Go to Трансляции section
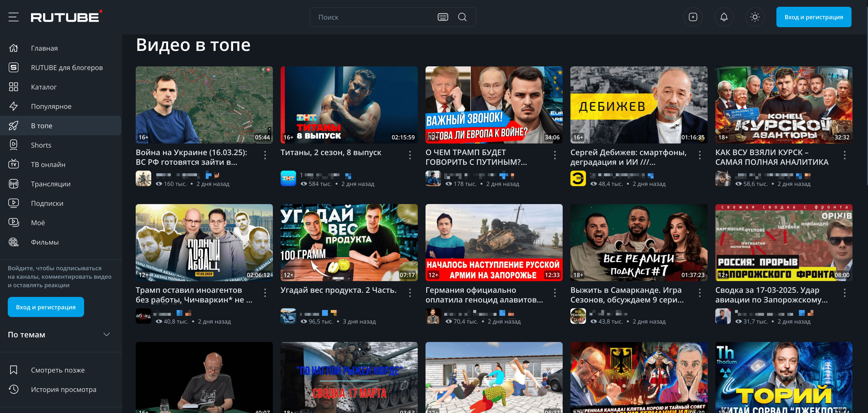The image size is (868, 413). [51, 184]
